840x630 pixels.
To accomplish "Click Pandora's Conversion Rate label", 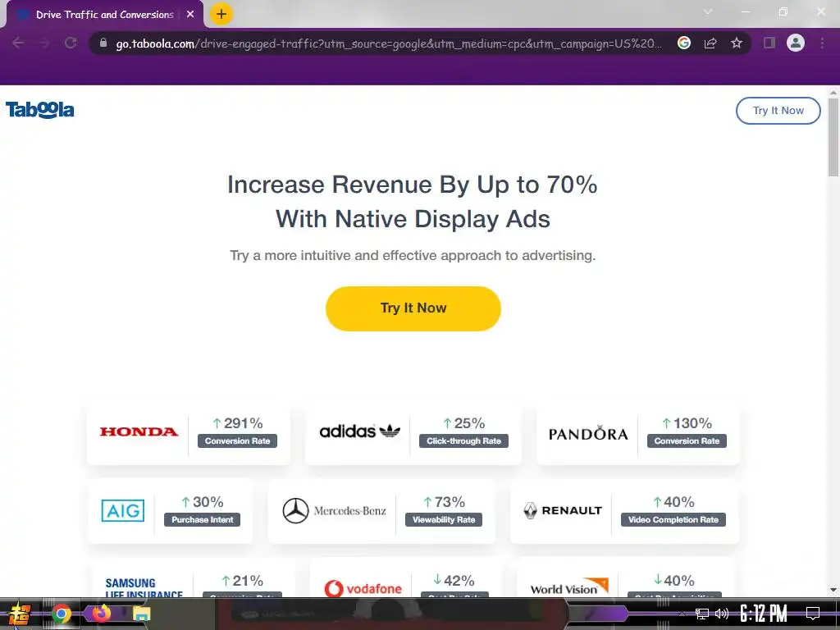I will click(687, 441).
